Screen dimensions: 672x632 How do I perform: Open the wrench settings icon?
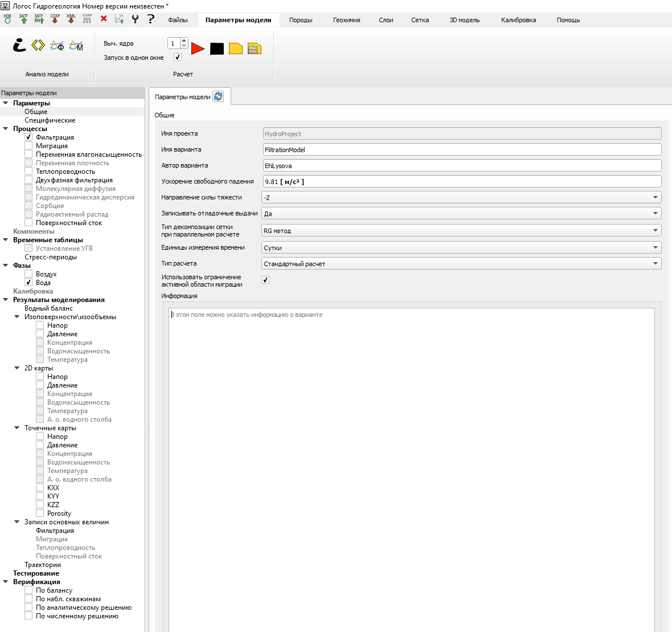tap(135, 19)
